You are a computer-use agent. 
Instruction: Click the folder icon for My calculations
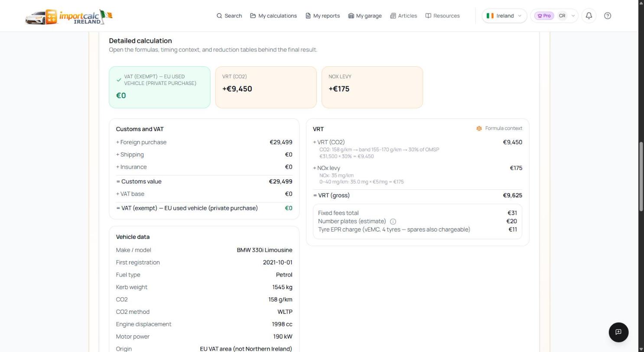[253, 16]
